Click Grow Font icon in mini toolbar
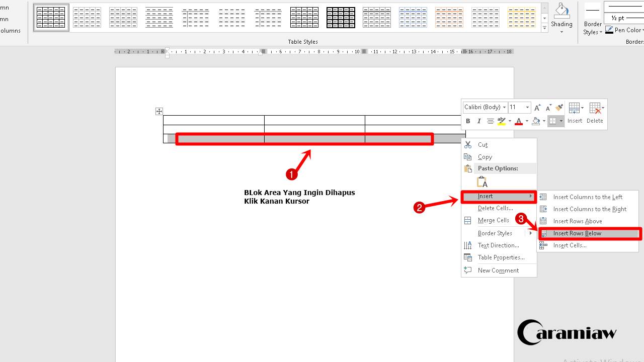This screenshot has width=644, height=362. [x=537, y=108]
